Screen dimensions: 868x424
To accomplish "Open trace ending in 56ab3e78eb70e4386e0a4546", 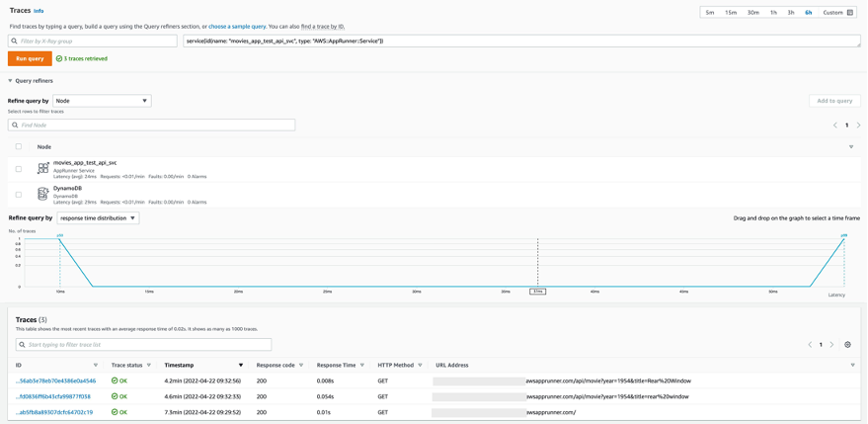I will pyautogui.click(x=56, y=381).
